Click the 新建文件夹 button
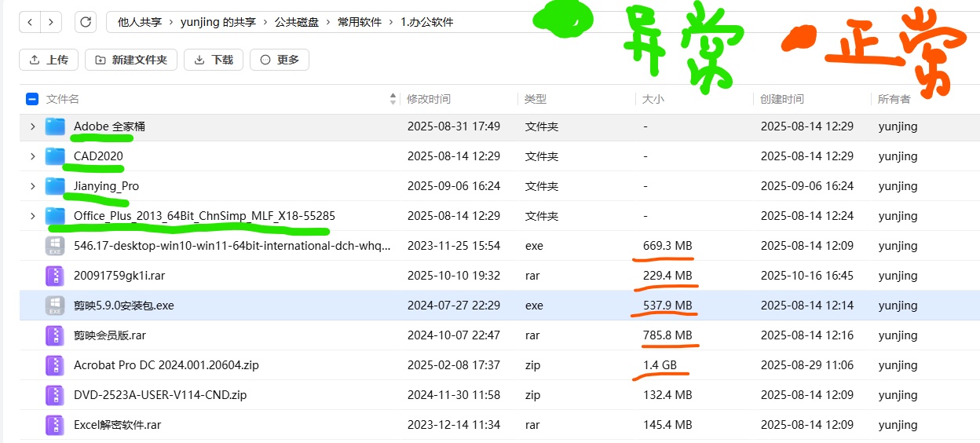 pos(131,60)
